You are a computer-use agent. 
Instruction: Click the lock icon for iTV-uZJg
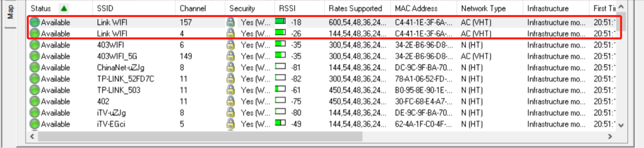pos(230,113)
